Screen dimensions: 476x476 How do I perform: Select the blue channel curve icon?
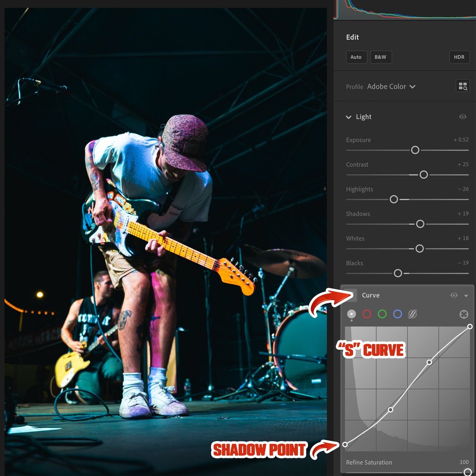(x=397, y=314)
